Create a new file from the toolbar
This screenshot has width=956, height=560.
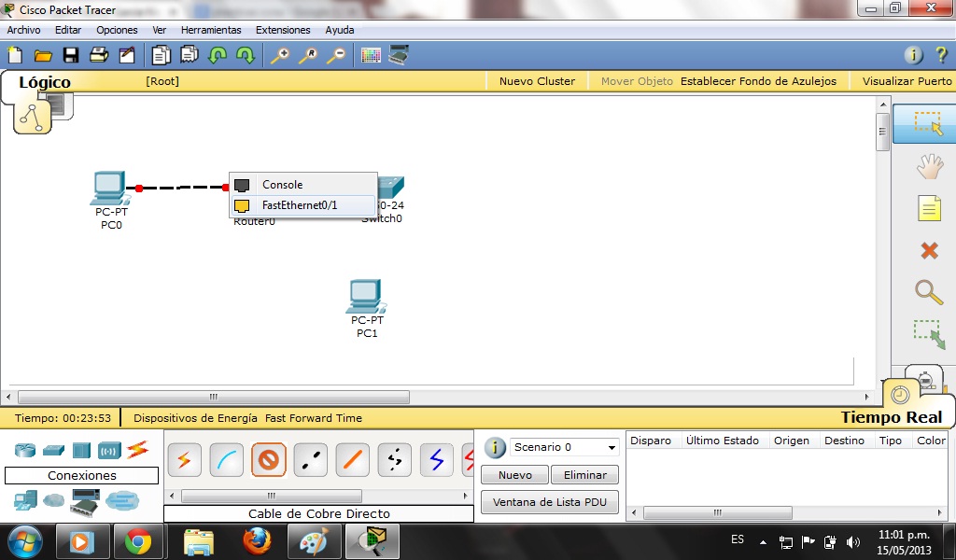(15, 55)
